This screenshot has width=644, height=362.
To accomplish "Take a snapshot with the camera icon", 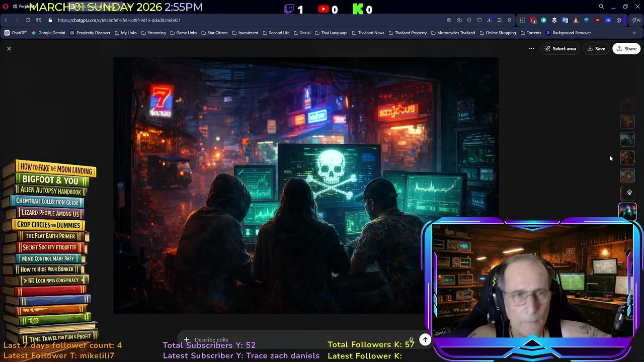I will coord(459,20).
